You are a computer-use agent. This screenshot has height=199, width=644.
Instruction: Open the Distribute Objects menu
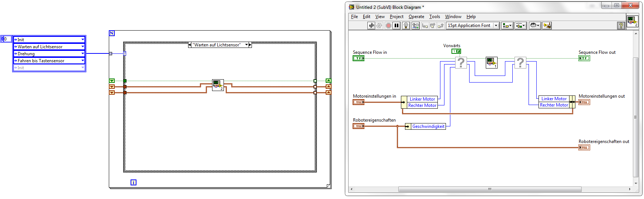pyautogui.click(x=520, y=25)
